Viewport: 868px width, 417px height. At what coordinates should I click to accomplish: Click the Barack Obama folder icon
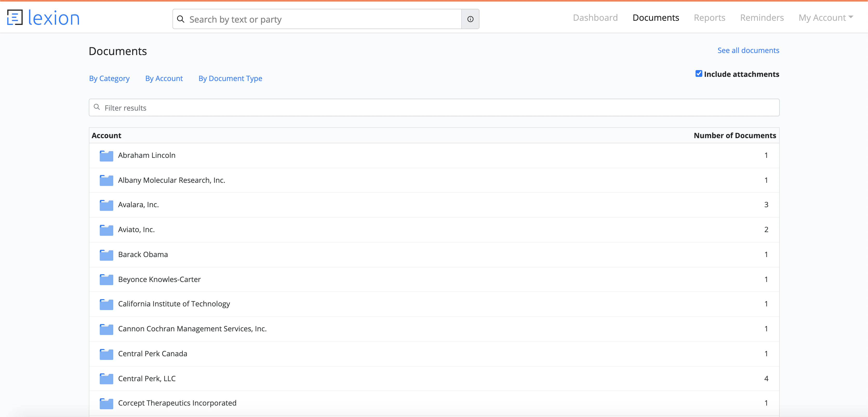pos(106,255)
